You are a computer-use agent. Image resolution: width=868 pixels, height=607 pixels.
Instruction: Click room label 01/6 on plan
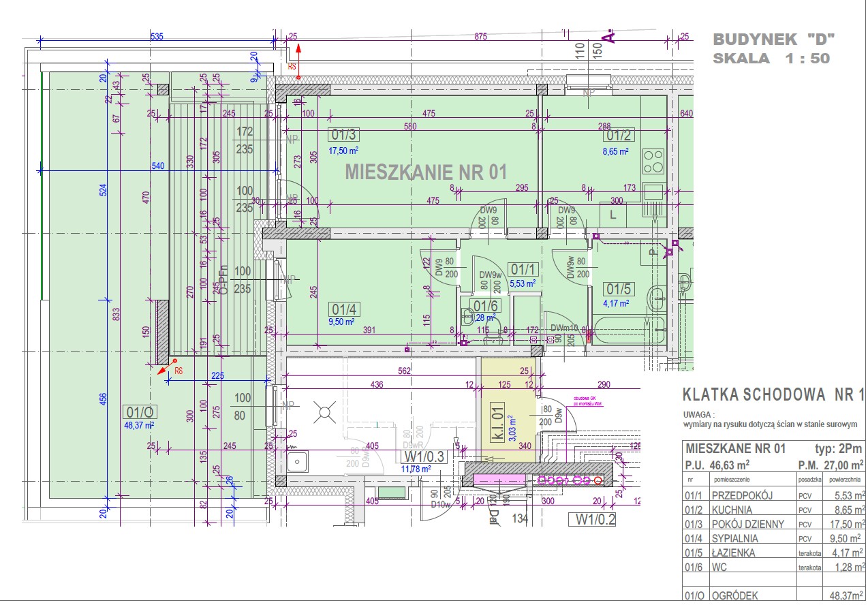[x=486, y=306]
